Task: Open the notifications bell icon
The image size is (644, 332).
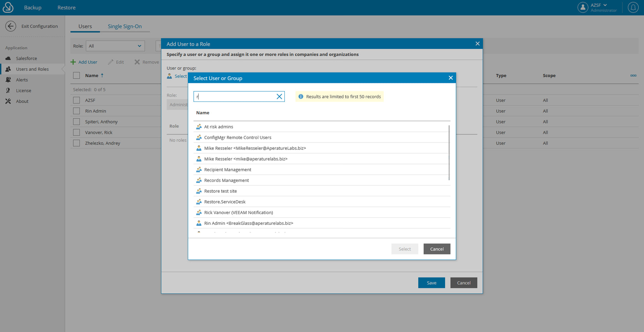Action: tap(633, 7)
